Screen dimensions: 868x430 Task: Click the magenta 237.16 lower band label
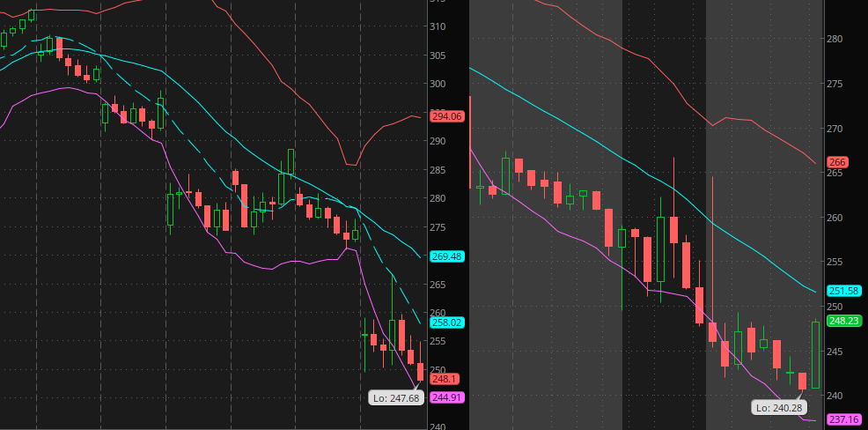(846, 420)
